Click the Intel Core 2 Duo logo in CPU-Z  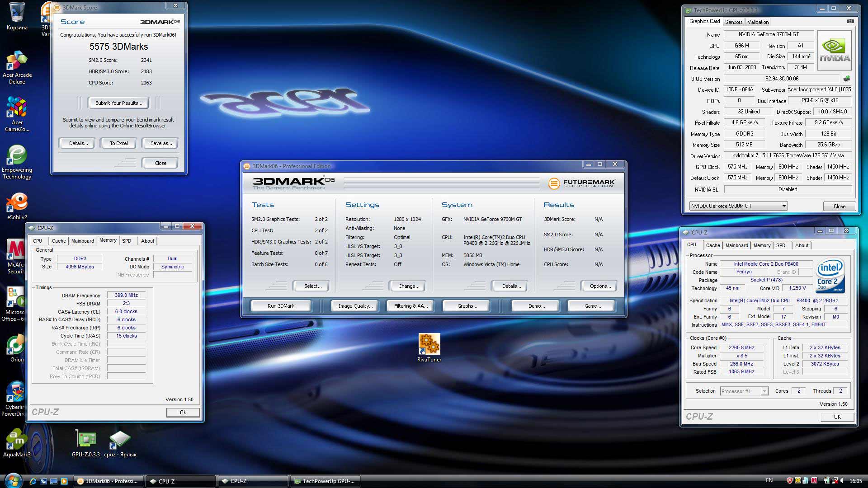pyautogui.click(x=830, y=276)
